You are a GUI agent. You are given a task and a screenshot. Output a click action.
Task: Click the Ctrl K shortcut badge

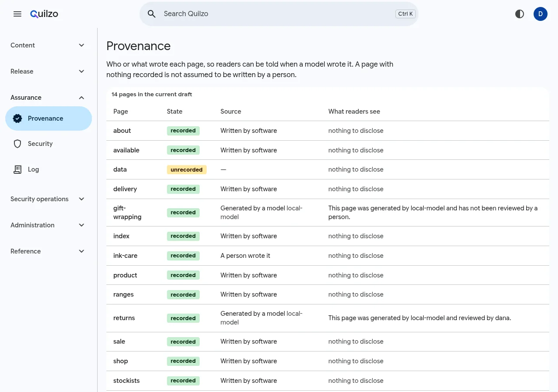click(x=405, y=14)
